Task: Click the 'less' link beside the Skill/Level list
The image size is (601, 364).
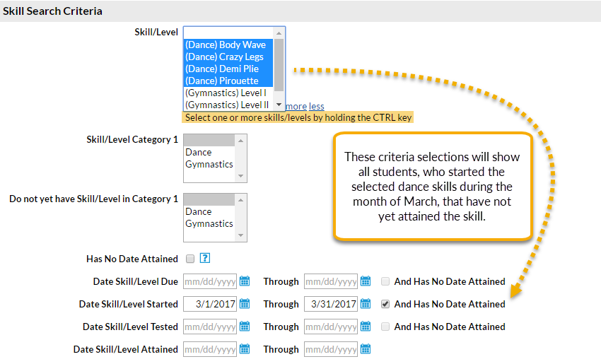Action: coord(317,106)
